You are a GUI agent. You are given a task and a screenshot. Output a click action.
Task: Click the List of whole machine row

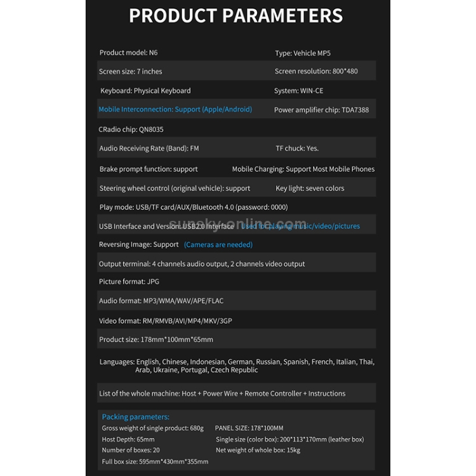pyautogui.click(x=222, y=393)
